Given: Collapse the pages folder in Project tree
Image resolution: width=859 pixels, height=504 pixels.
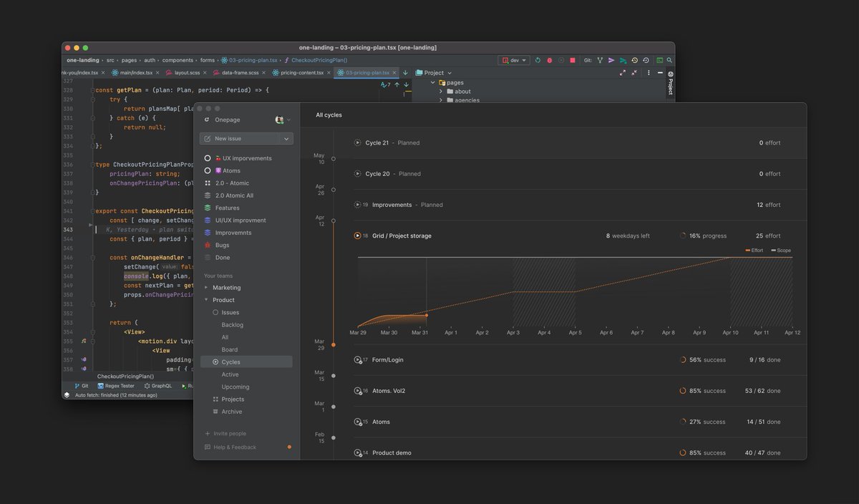Looking at the screenshot, I should 433,83.
